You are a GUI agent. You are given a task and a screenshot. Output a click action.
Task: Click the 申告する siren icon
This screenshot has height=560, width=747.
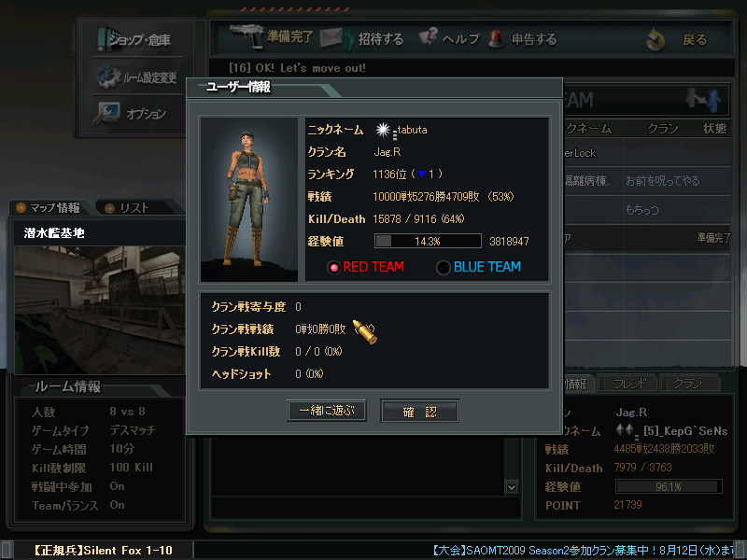(x=496, y=38)
